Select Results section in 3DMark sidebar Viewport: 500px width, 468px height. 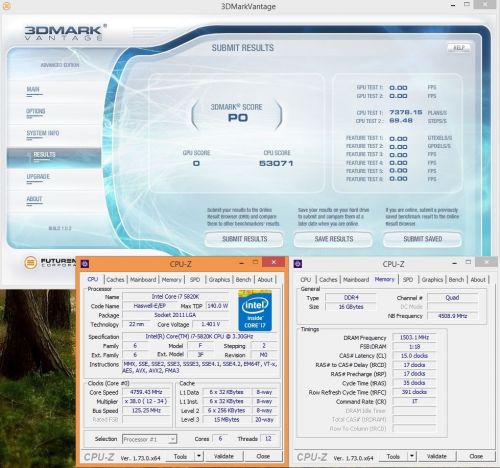tap(54, 157)
